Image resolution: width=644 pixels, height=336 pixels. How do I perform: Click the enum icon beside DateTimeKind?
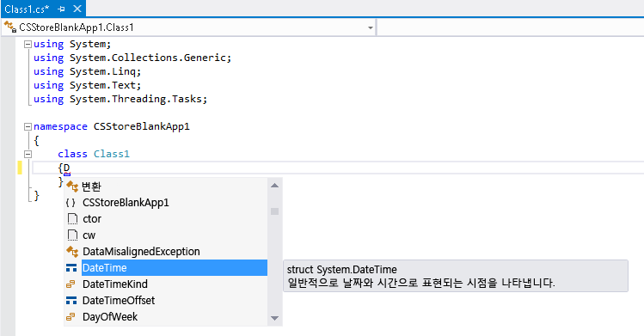pos(71,284)
